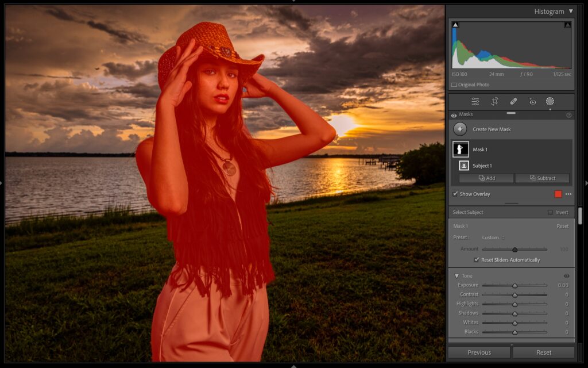Enable the Invert checkbox
Screen dimensions: 588x368
550,213
